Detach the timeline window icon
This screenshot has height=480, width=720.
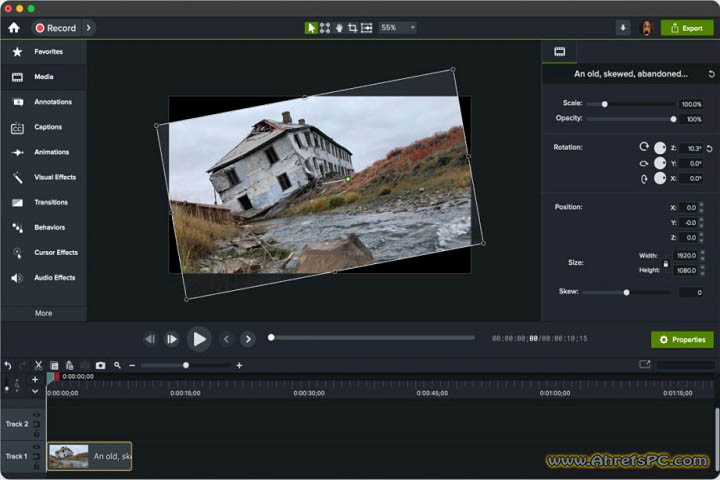point(645,364)
